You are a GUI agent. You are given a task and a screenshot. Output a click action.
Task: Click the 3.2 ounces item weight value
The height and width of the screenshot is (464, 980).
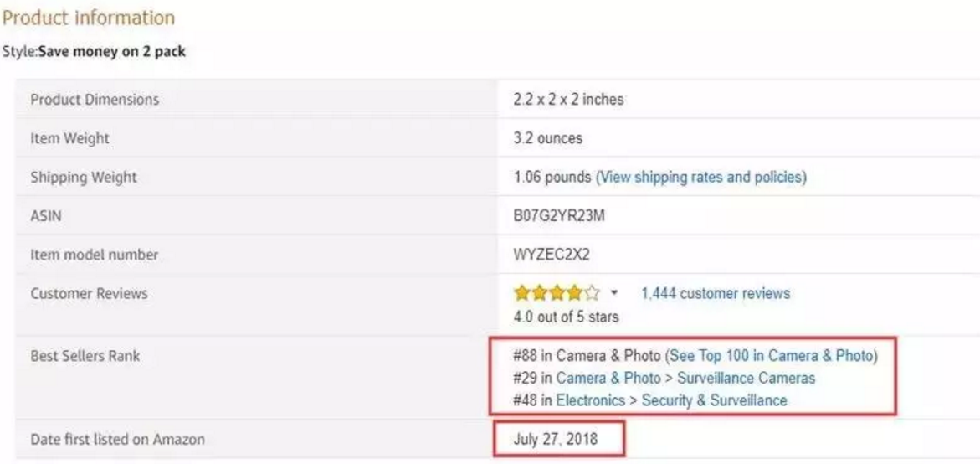click(x=547, y=138)
